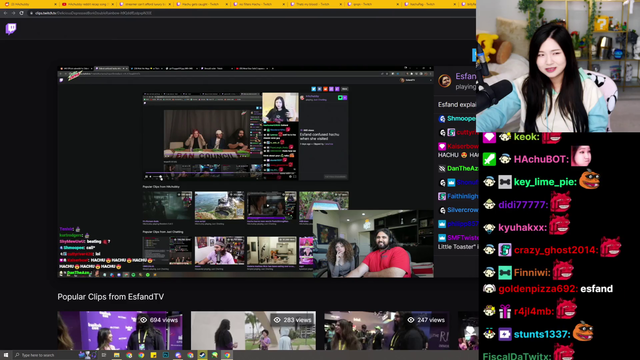Switch to the no filters Hachu tab
Viewport: 640px width, 360px height.
[x=259, y=4]
